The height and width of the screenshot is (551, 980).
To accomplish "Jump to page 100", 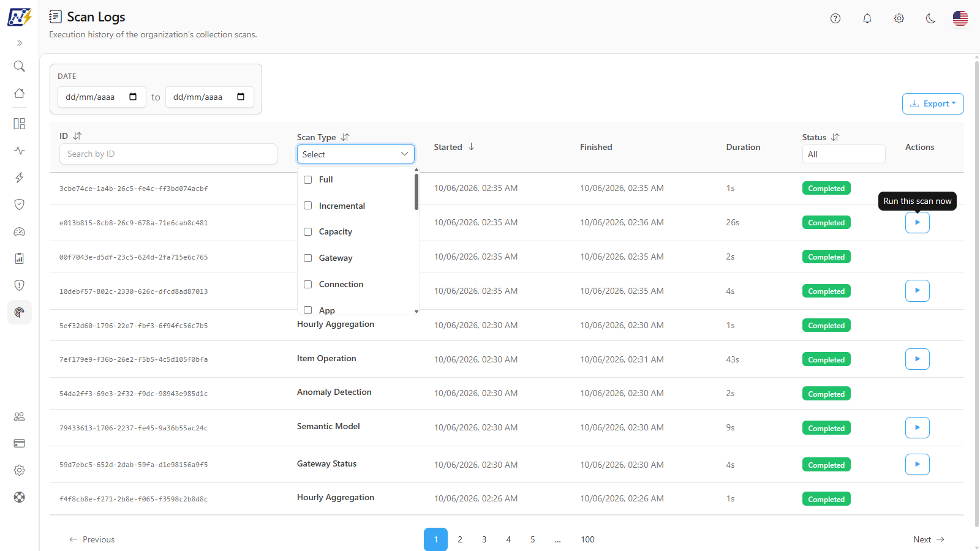I will (x=587, y=539).
